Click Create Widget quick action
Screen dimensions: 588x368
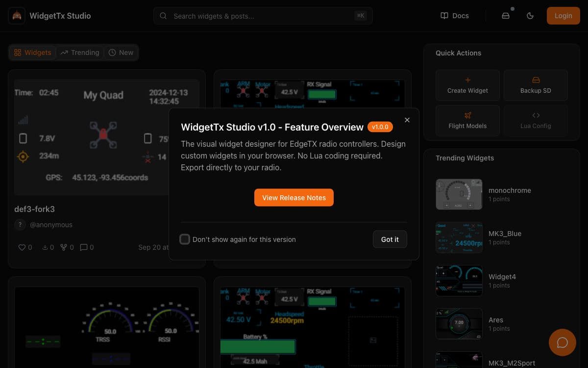point(467,85)
